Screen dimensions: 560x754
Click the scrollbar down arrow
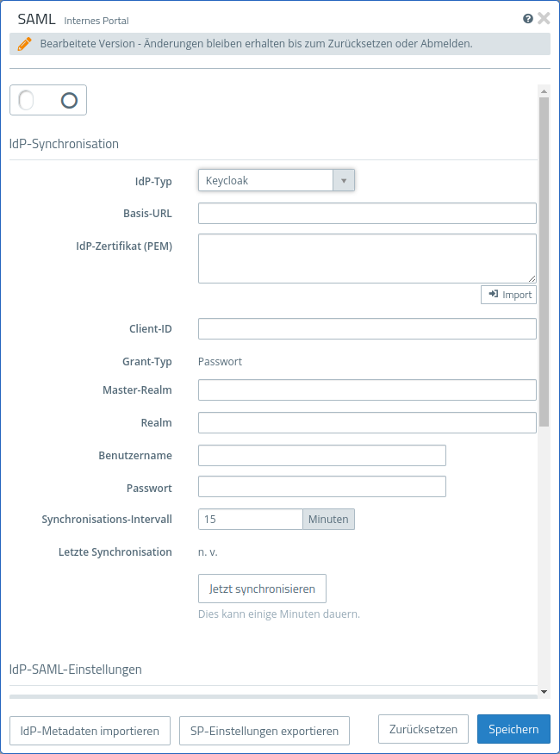544,691
